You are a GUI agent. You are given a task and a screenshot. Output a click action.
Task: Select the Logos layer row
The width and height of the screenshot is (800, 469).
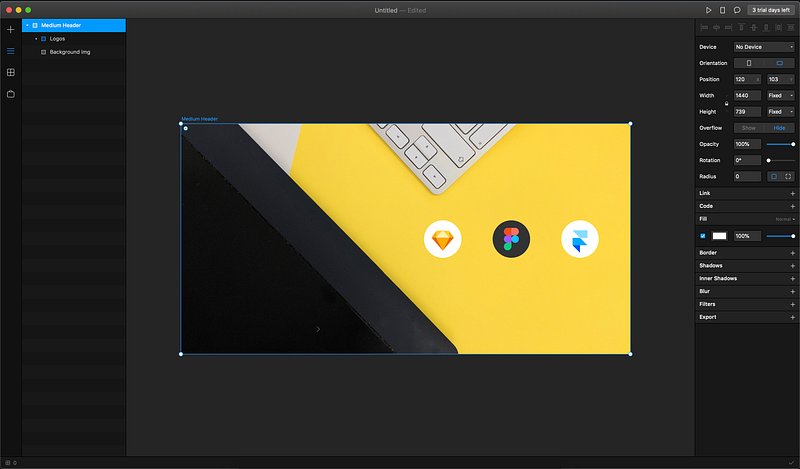(x=74, y=39)
